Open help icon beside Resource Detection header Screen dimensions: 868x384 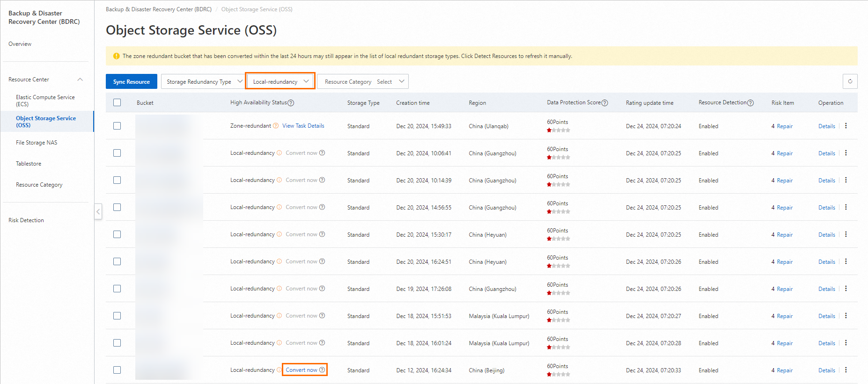coord(750,103)
